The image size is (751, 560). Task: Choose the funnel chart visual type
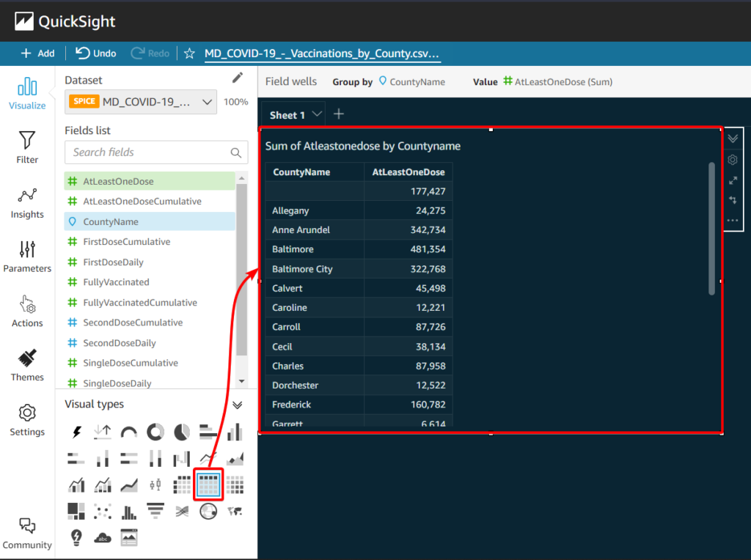point(155,511)
